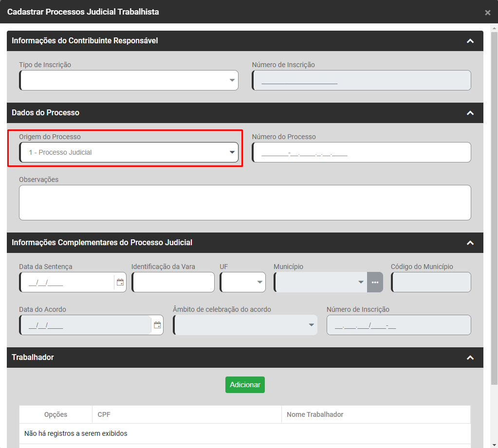Click the CPF column header
This screenshot has width=498, height=448.
(186, 414)
